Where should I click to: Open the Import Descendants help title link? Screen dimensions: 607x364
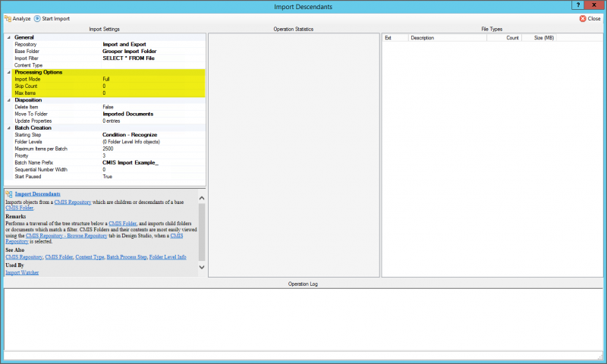37,194
